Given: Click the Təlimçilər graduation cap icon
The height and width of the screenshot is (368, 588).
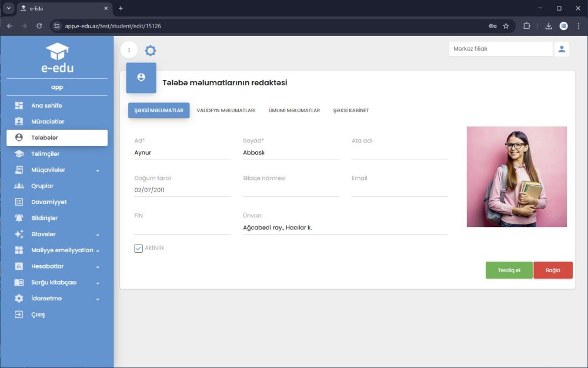Looking at the screenshot, I should click(x=21, y=154).
